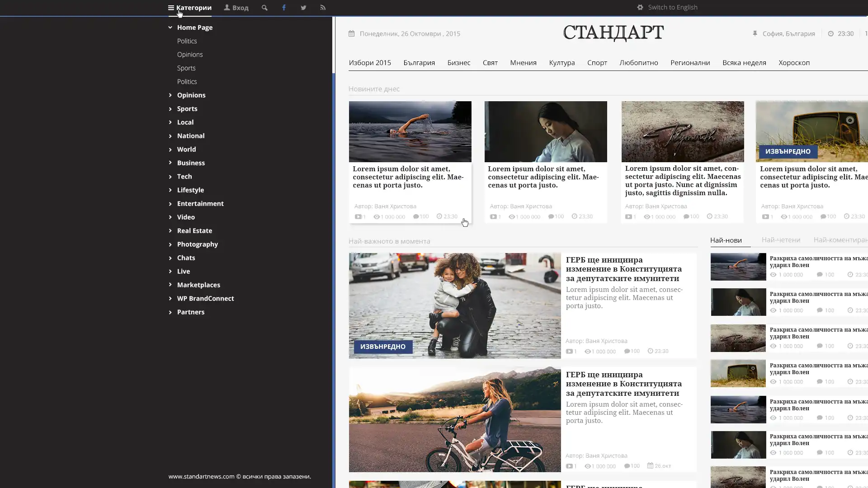Open the swimmer photo article thumbnail
The width and height of the screenshot is (868, 488).
[410, 131]
